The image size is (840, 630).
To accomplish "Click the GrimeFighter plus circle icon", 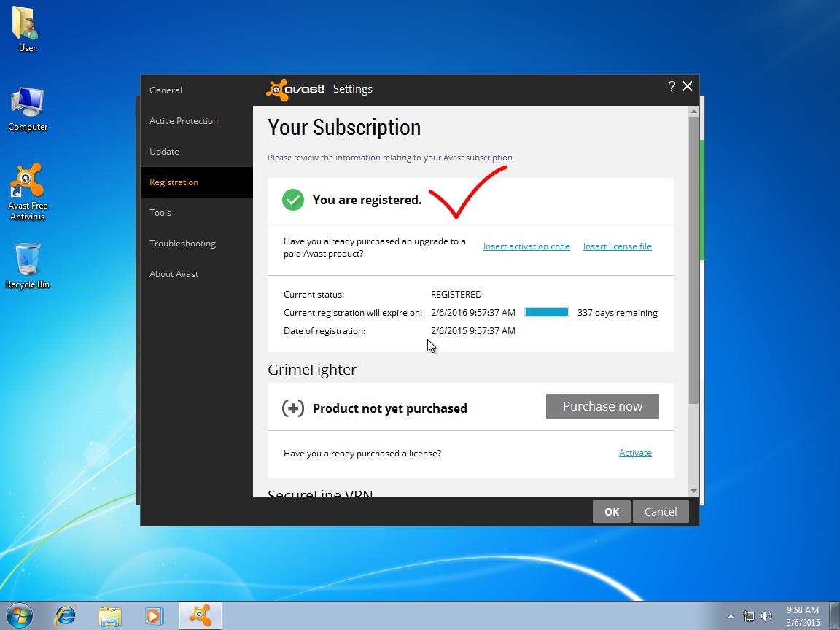I will 293,408.
